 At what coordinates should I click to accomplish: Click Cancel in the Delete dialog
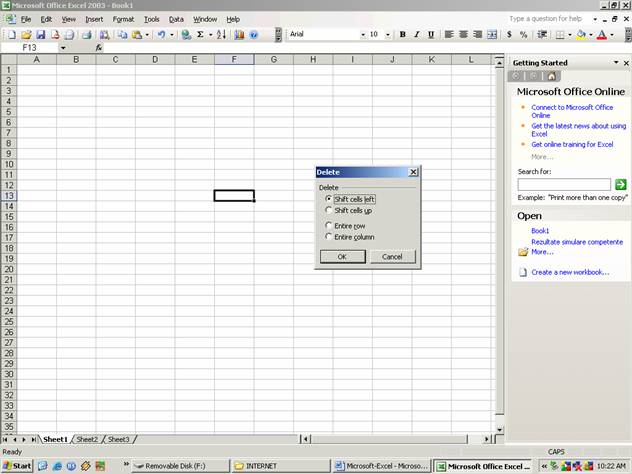tap(392, 257)
